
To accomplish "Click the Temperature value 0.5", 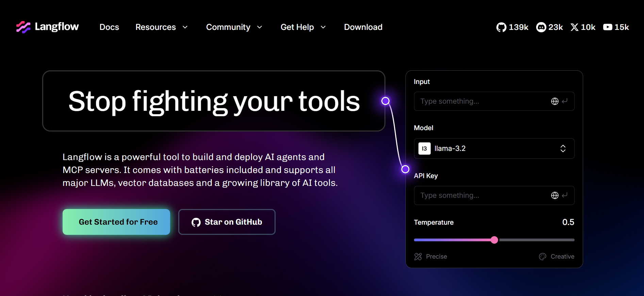I will click(568, 222).
